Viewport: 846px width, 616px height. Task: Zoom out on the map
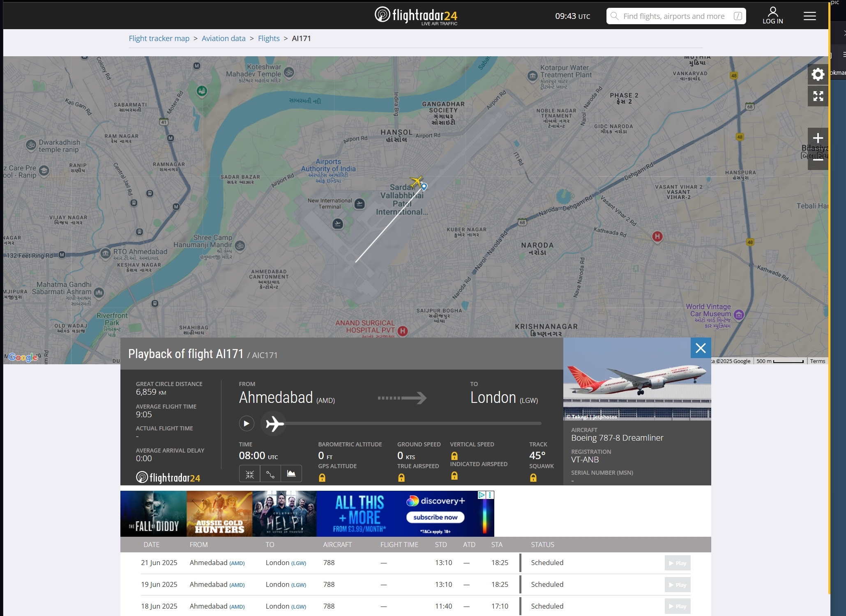818,159
